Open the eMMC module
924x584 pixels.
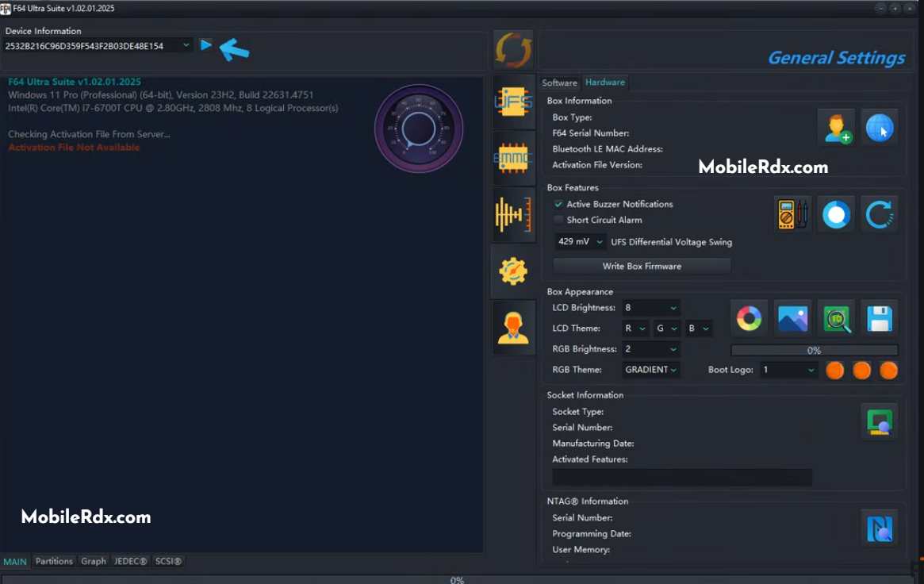pyautogui.click(x=513, y=158)
